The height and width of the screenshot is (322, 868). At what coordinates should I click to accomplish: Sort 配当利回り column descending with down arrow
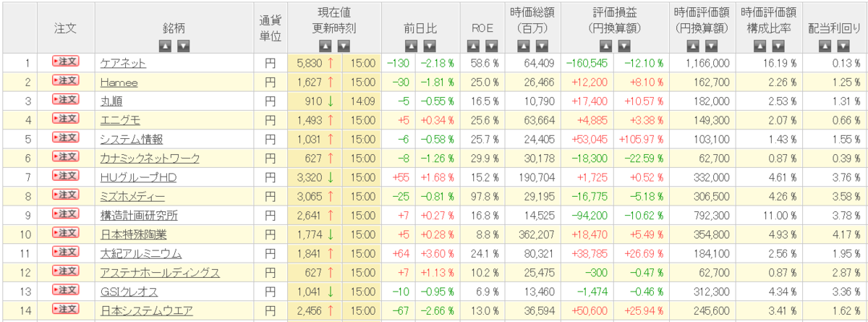tap(843, 46)
